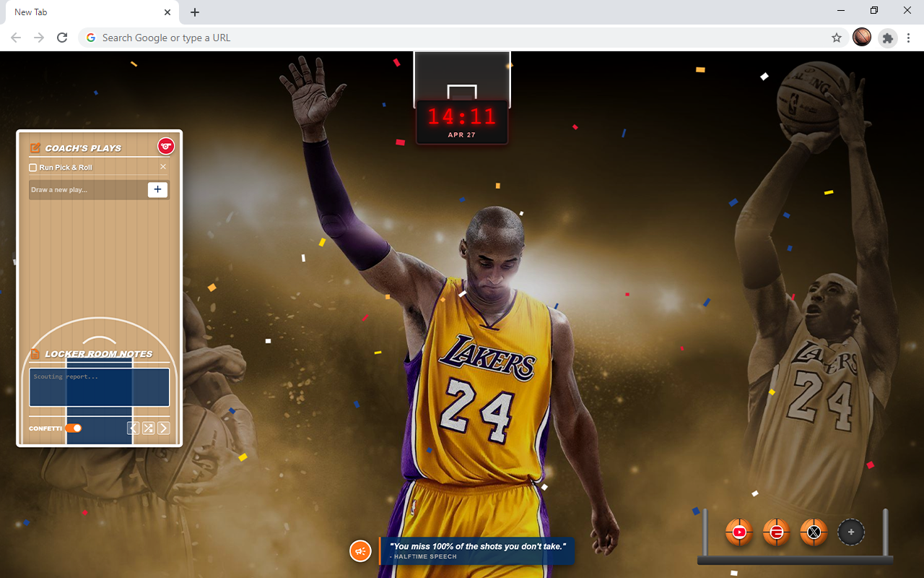
Task: Shuffle the wallpaper with the shuffle icon
Action: click(148, 428)
